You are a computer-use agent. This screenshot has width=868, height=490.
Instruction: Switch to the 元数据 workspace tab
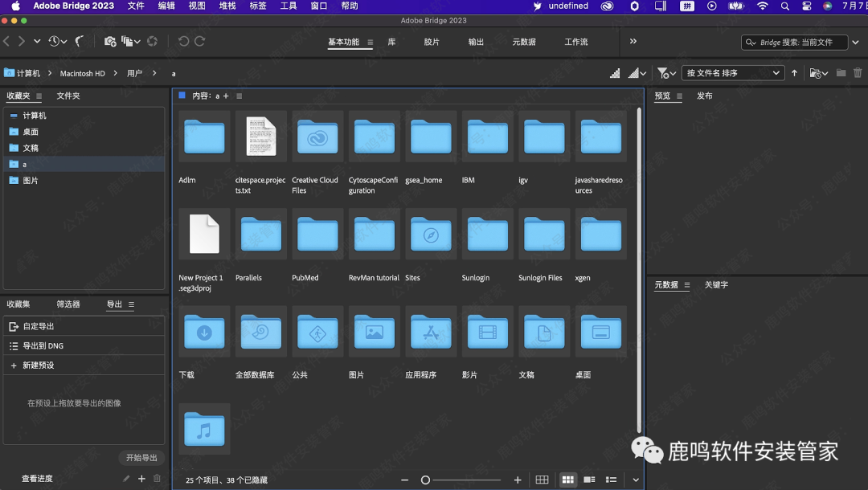(x=524, y=42)
